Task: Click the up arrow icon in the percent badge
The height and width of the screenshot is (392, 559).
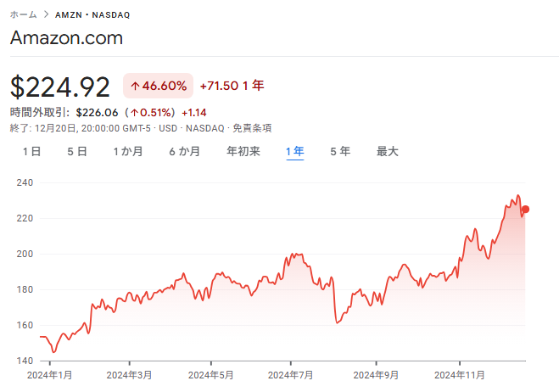Action: click(135, 86)
